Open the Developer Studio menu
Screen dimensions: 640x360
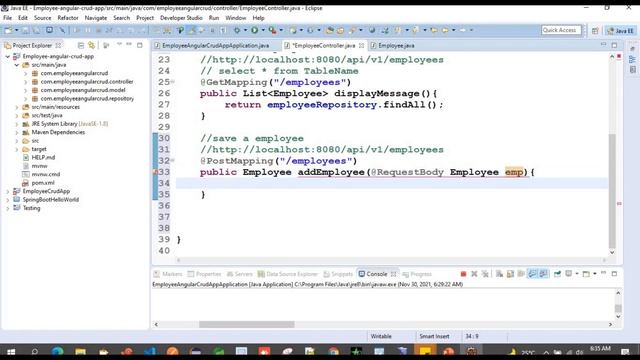181,18
